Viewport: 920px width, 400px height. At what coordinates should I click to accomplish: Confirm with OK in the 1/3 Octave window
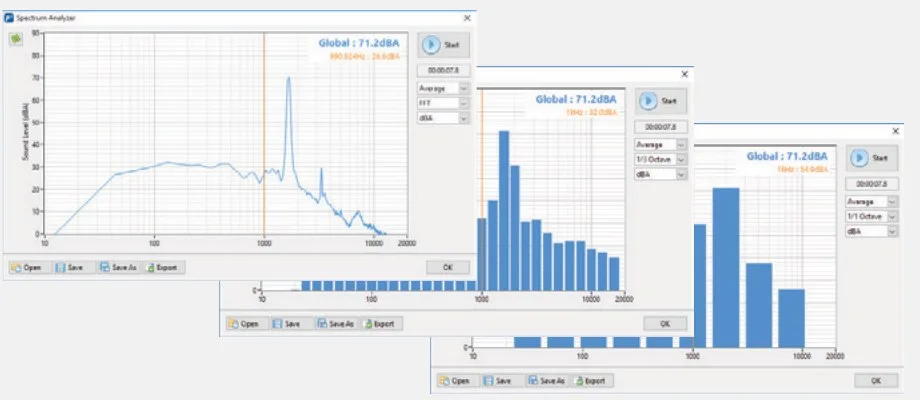pos(665,324)
